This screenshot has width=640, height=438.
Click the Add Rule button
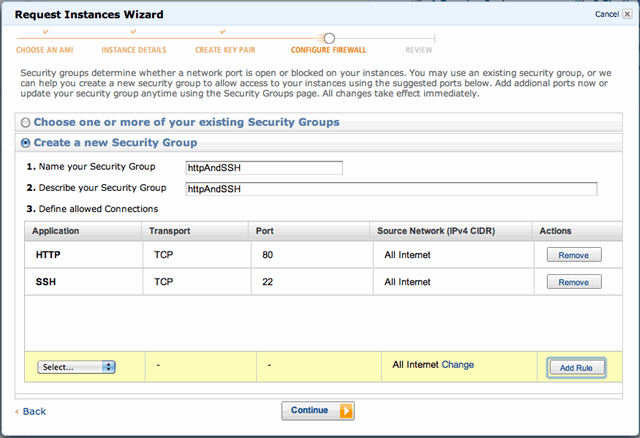coord(576,367)
